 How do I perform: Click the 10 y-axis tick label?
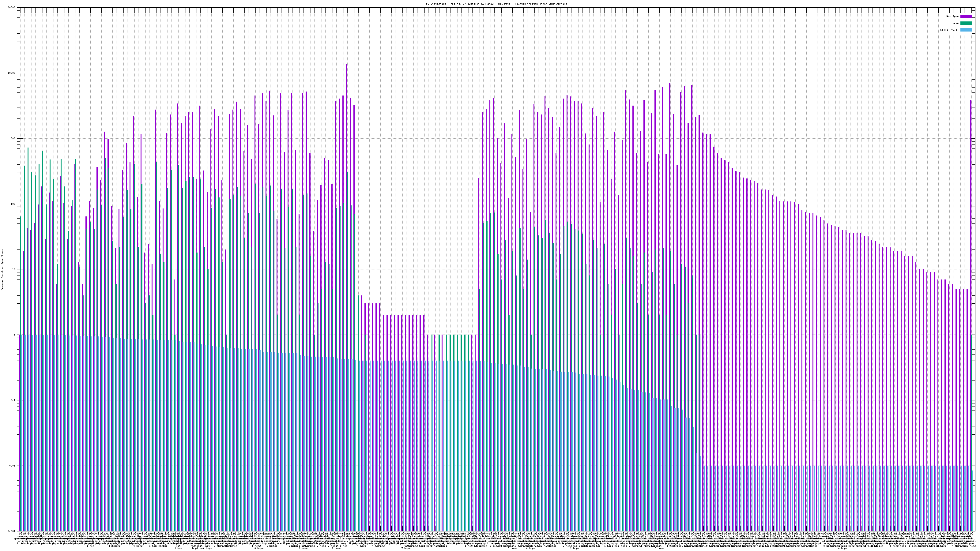[x=14, y=269]
